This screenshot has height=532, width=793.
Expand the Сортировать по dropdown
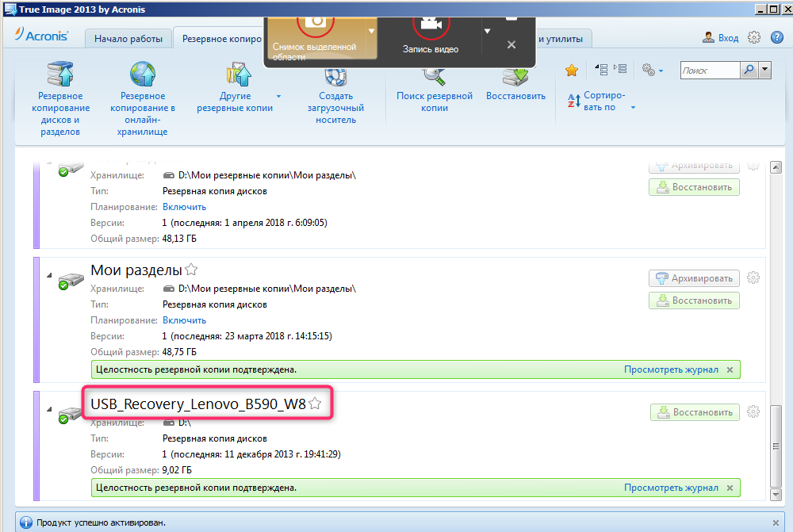633,107
